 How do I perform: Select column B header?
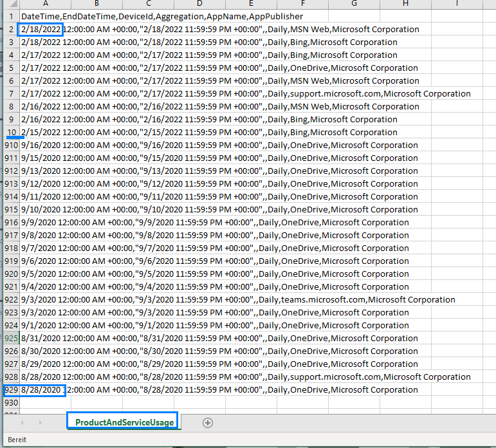click(96, 4)
